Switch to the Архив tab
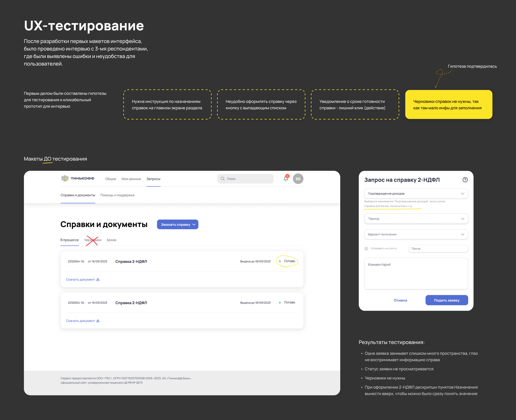 (x=111, y=240)
